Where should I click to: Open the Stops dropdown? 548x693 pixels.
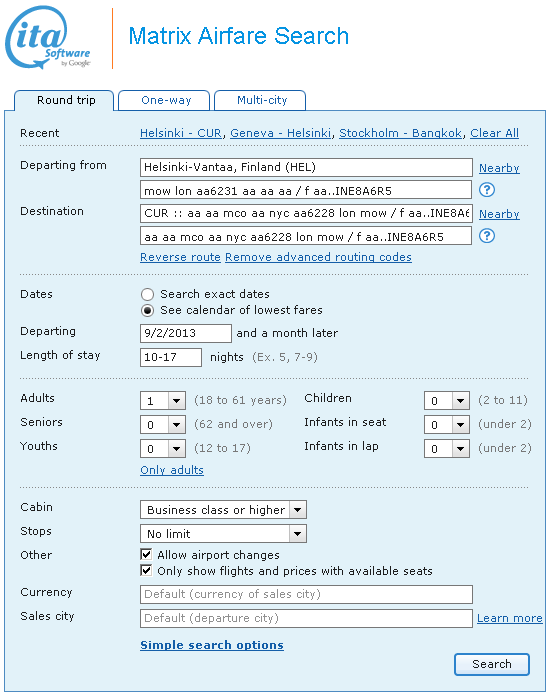tap(223, 533)
